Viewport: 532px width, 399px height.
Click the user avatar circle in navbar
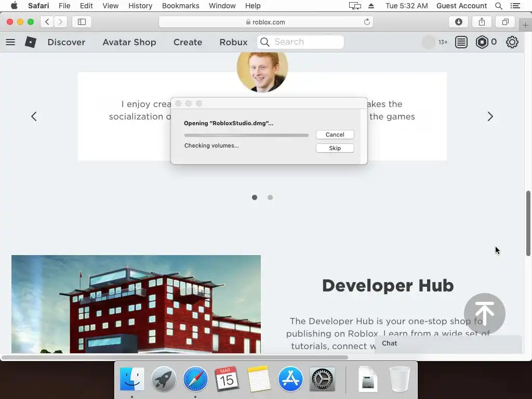[x=429, y=42]
